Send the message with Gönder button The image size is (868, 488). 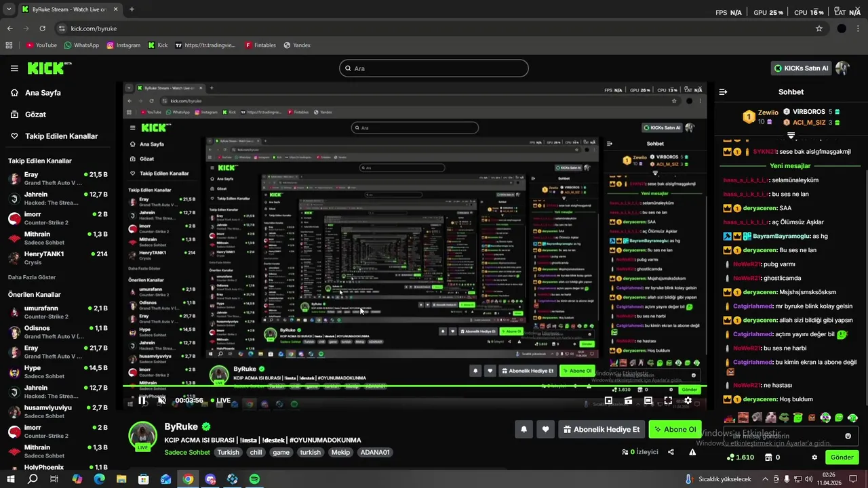[842, 457]
